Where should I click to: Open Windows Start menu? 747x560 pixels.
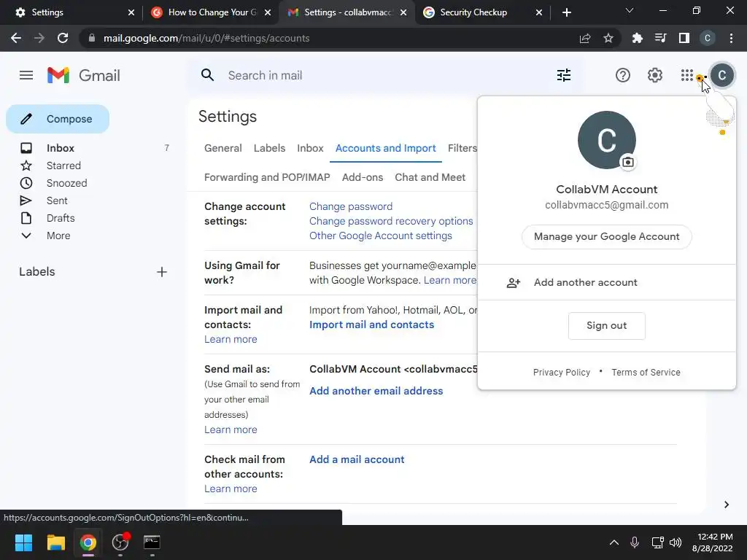24,542
